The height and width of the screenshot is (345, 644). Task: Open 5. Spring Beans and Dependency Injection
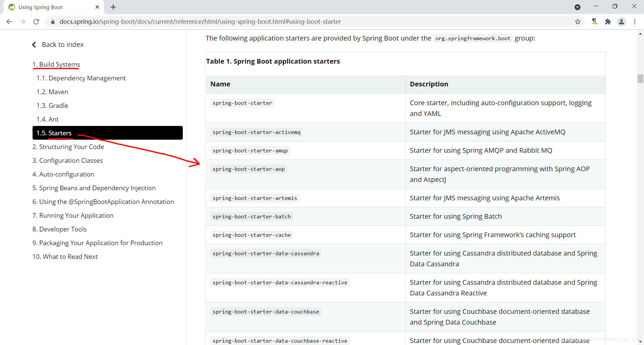pyautogui.click(x=94, y=188)
